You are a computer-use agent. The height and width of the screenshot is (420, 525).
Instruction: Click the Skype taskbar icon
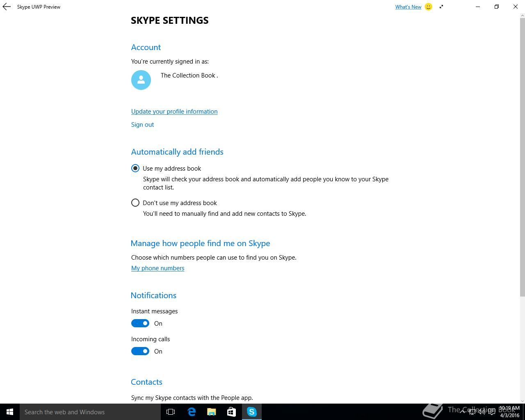[251, 412]
